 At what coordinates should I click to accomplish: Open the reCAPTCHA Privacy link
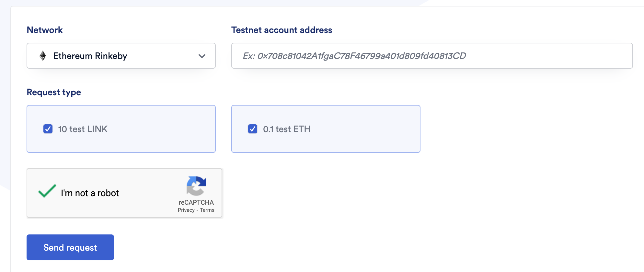[x=186, y=210]
